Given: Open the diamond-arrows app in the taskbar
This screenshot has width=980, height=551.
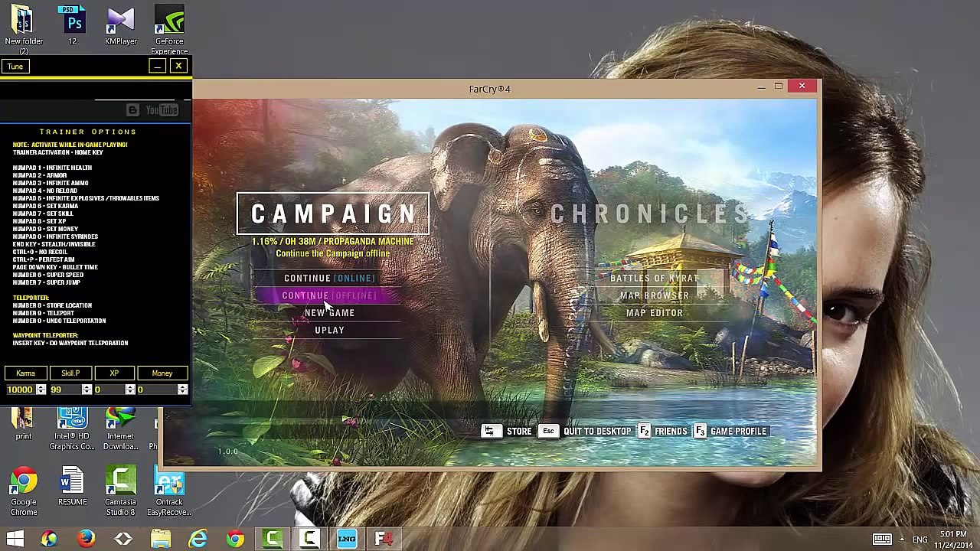Looking at the screenshot, I should coord(123,539).
